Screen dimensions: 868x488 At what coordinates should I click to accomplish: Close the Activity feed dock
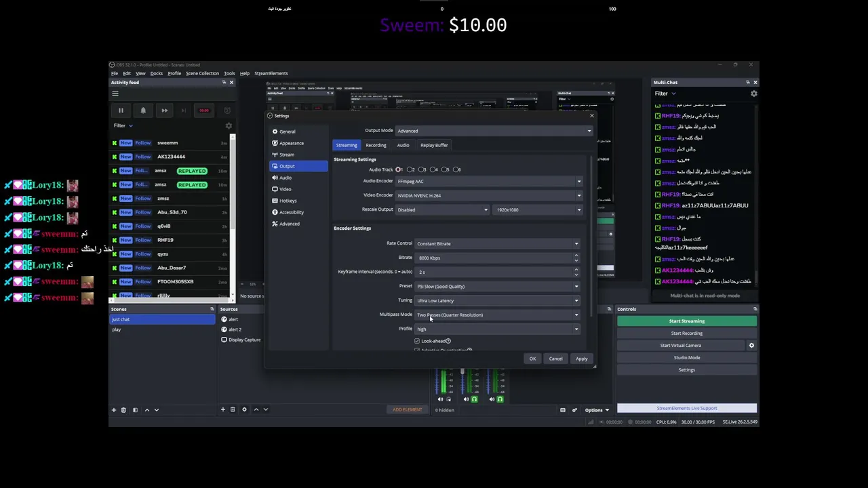(x=231, y=83)
